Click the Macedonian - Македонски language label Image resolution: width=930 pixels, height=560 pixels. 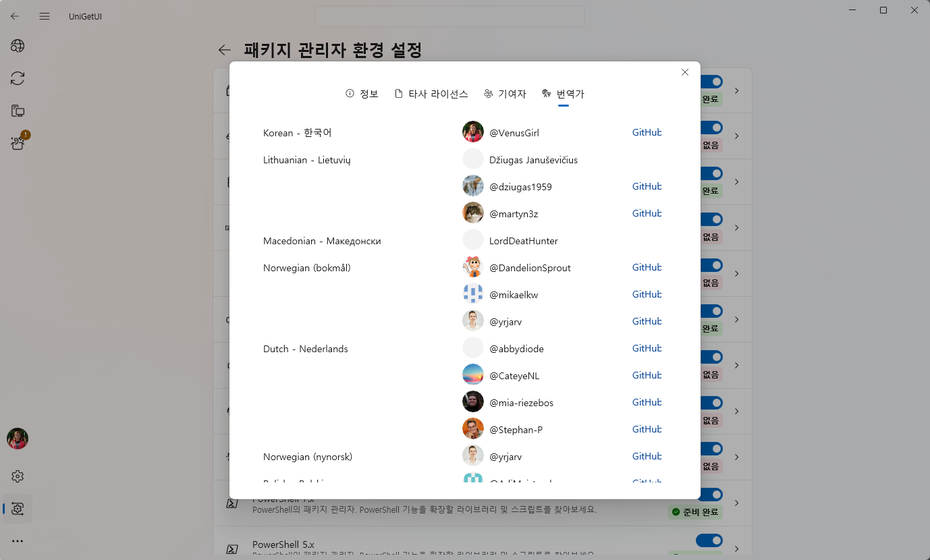[322, 241]
